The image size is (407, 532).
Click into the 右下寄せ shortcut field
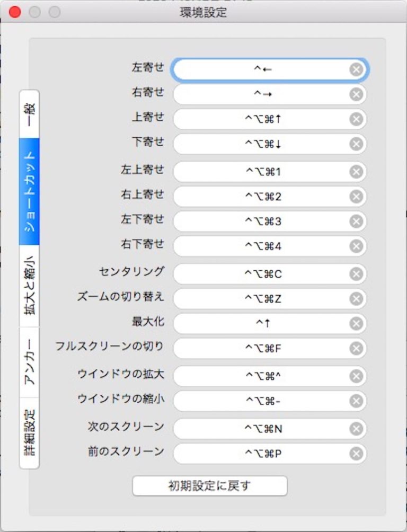pos(265,246)
